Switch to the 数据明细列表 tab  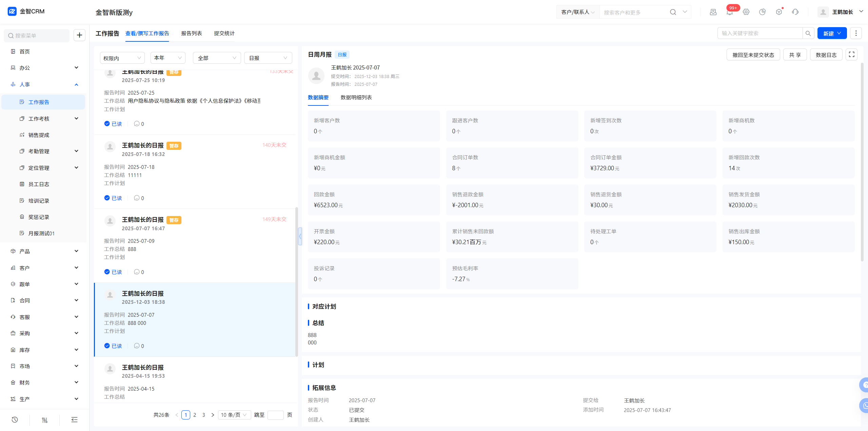[x=356, y=97]
